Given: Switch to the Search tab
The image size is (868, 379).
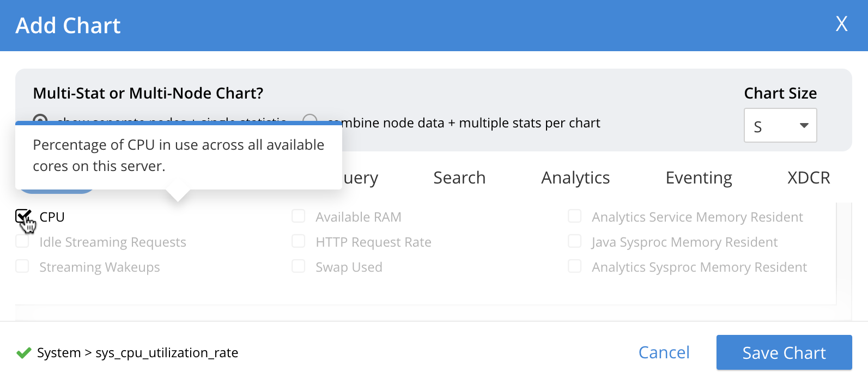Looking at the screenshot, I should 459,178.
